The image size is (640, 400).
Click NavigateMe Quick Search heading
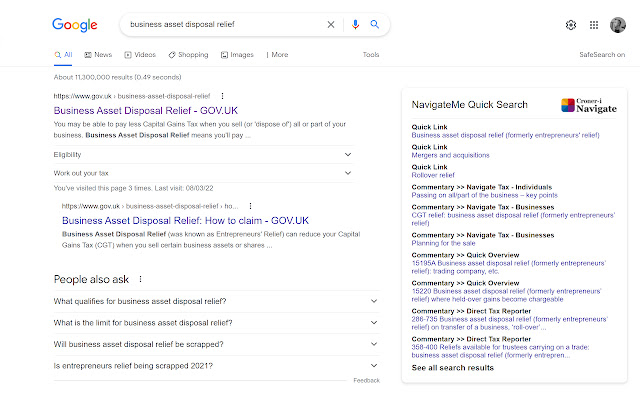469,105
